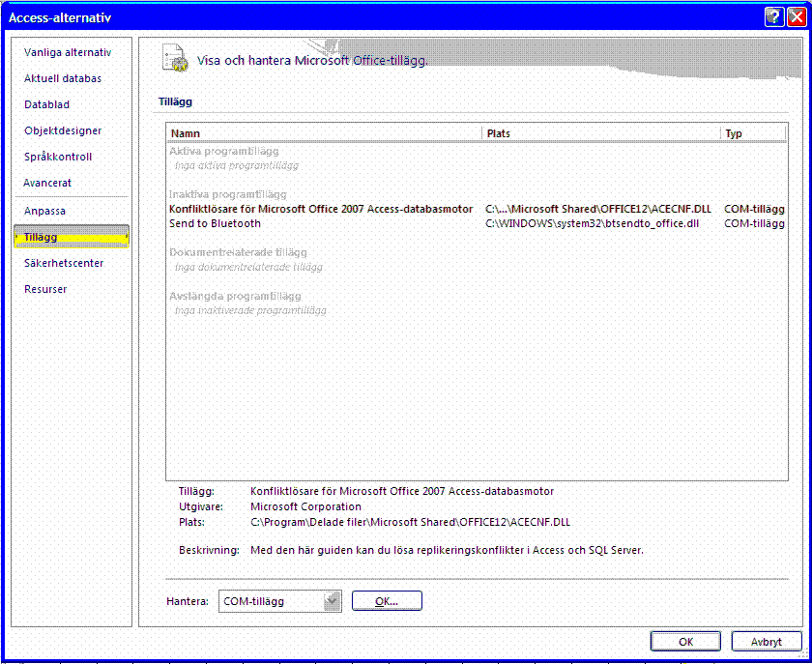Image resolution: width=812 pixels, height=664 pixels.
Task: Select Anpassa in the sidebar
Action: (44, 211)
